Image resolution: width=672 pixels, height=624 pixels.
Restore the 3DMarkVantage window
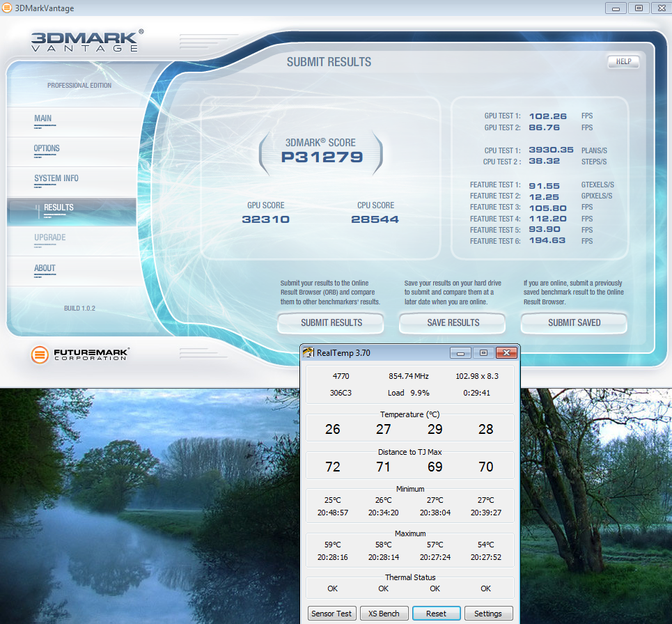[639, 8]
